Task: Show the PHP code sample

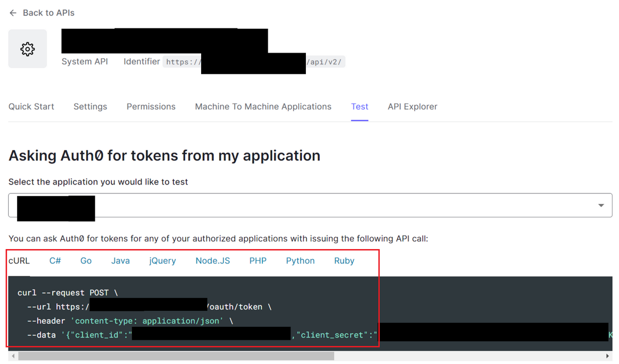Action: coord(258,261)
